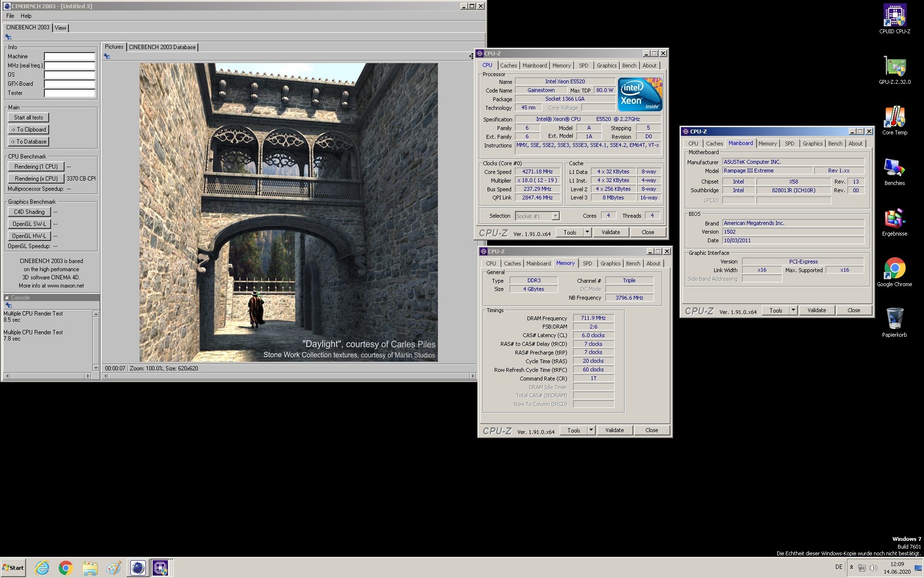Switch to CINEBENCH taskbar button

click(137, 568)
